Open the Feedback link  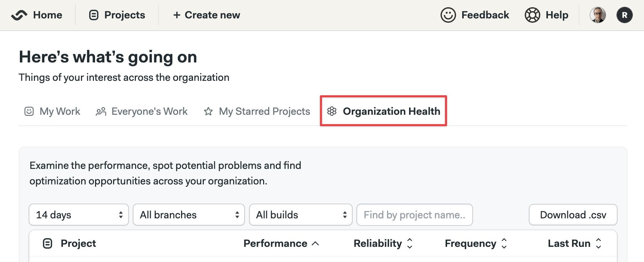[x=485, y=15]
